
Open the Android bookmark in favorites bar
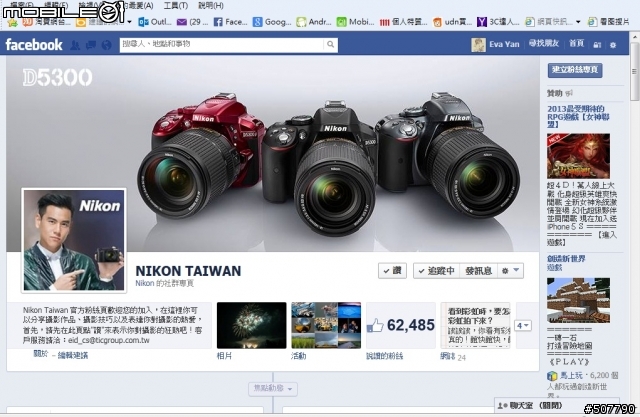tap(313, 22)
